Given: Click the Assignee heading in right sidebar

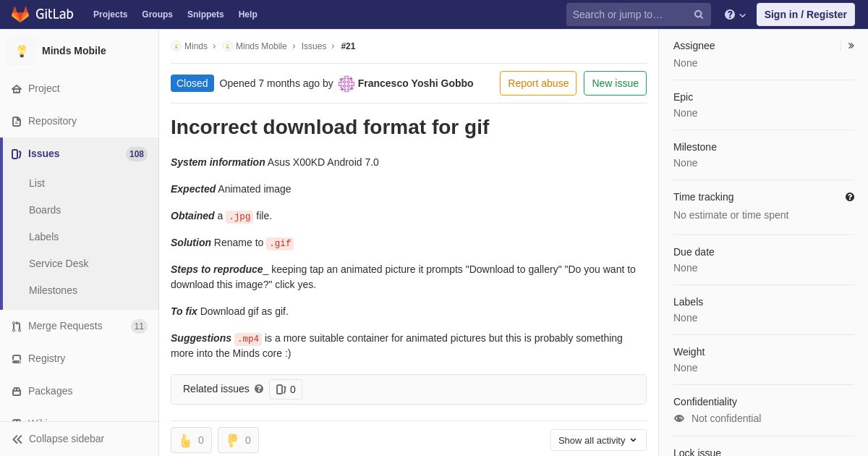Looking at the screenshot, I should (x=694, y=46).
